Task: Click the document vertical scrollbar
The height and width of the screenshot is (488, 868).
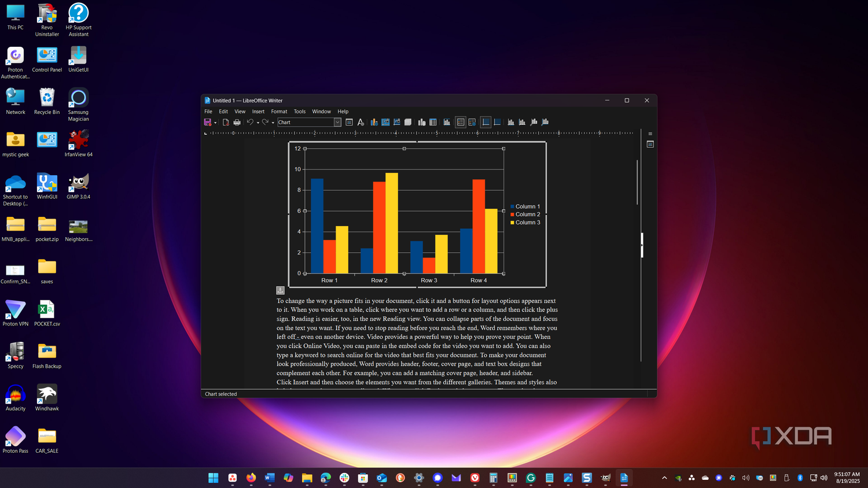Action: (x=637, y=182)
